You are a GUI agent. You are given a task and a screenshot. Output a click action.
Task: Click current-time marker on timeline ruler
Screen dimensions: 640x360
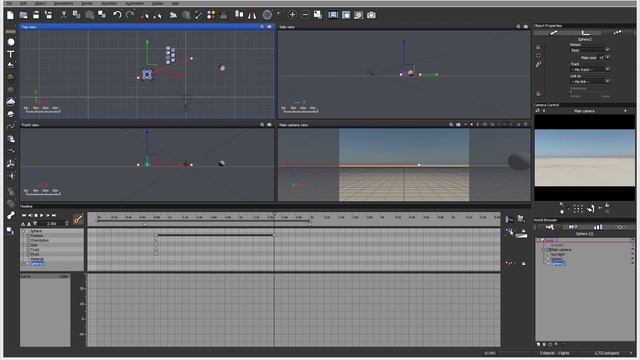point(274,213)
